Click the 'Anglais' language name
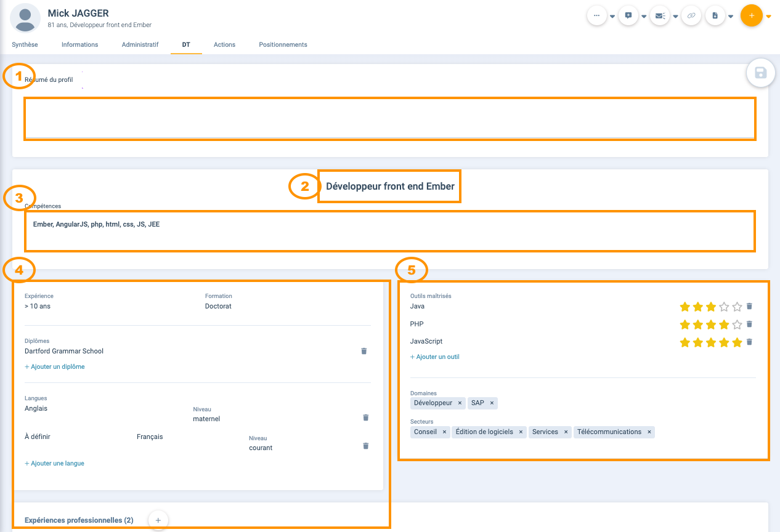780x532 pixels. pyautogui.click(x=36, y=409)
